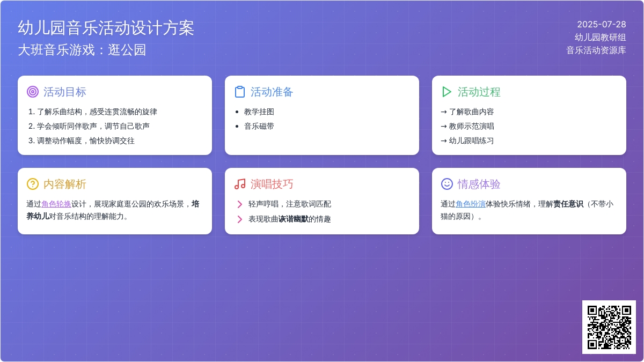The width and height of the screenshot is (644, 362).
Task: Click the play triangle icon beside 活动过程
Action: [447, 92]
